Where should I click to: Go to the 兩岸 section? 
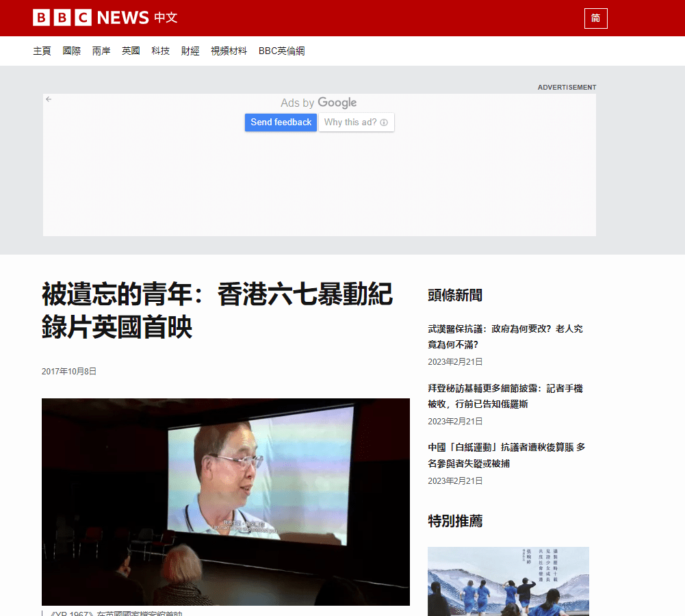(101, 51)
